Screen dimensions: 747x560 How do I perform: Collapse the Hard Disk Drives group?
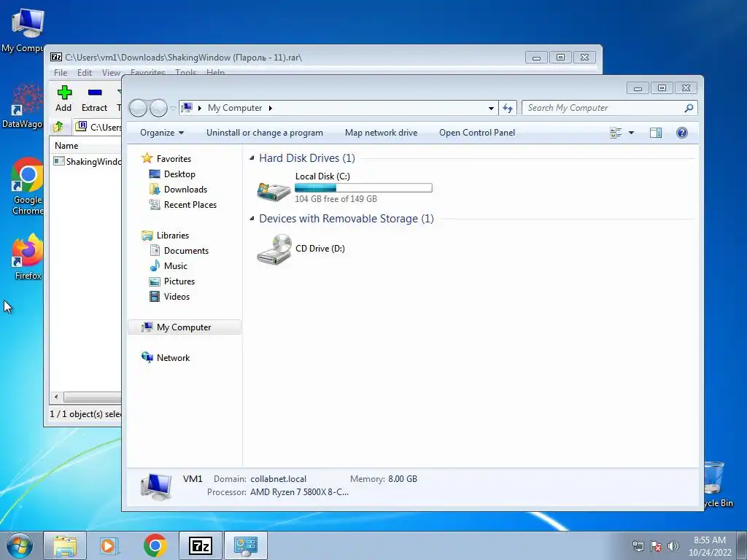[x=252, y=158]
